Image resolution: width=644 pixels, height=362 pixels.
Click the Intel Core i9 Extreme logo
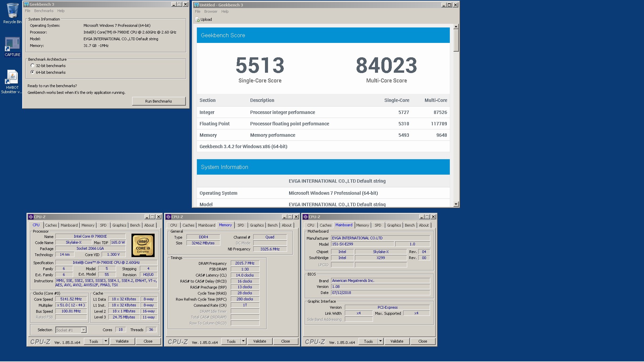(143, 245)
